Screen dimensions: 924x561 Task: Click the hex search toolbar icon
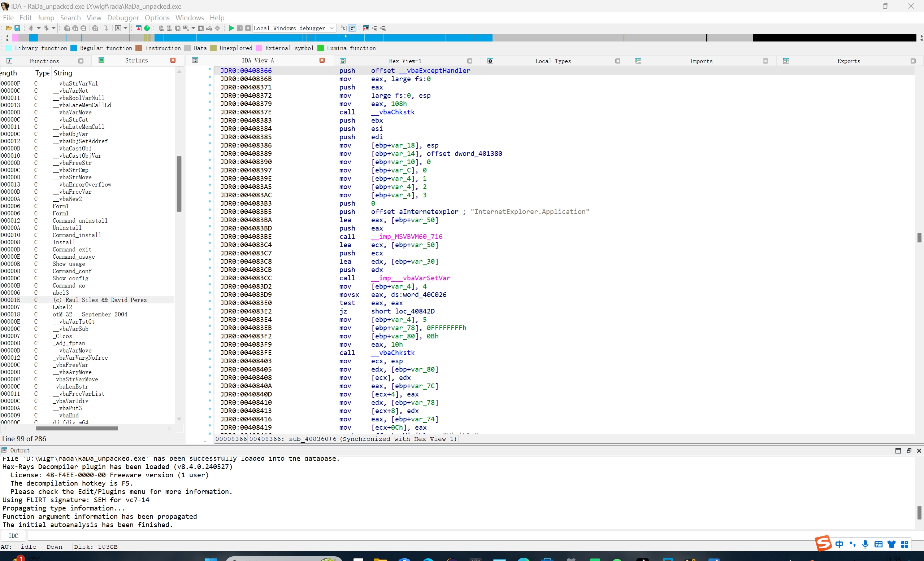[x=67, y=28]
